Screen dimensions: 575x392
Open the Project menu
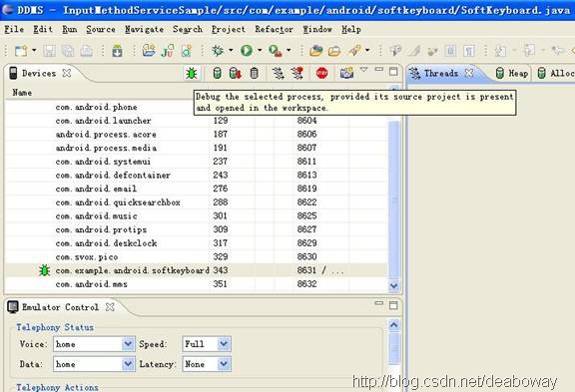coord(228,29)
